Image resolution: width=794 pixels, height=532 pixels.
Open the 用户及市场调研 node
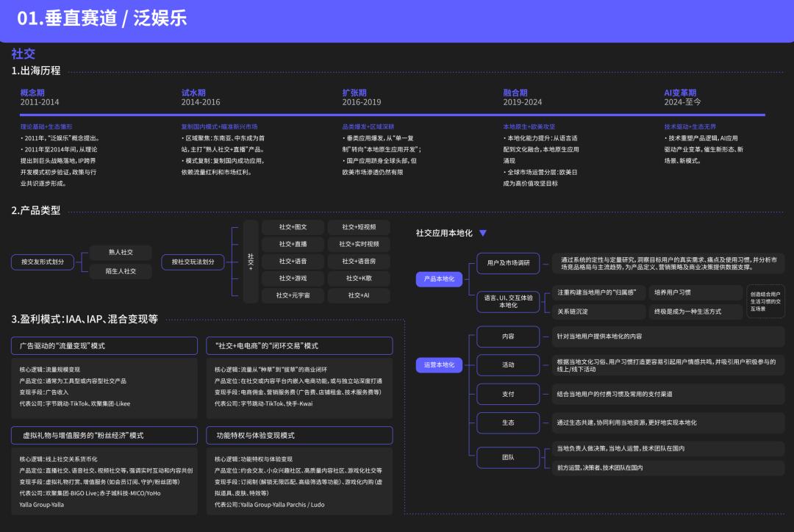(x=508, y=262)
